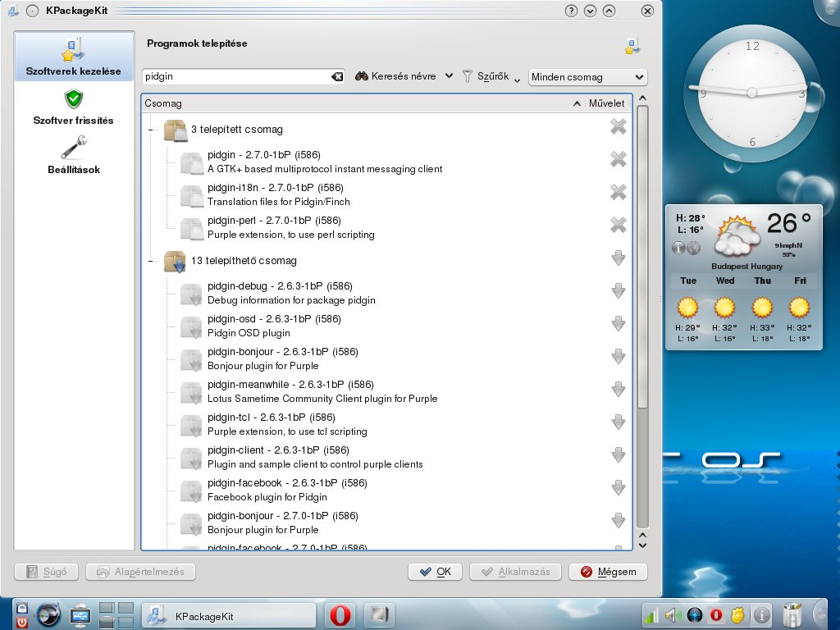Click the Alapértelmezés button
840x630 pixels.
(x=140, y=572)
